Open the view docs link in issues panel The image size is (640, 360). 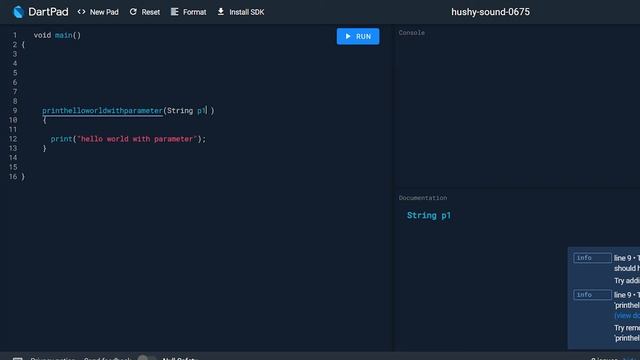[x=627, y=316]
